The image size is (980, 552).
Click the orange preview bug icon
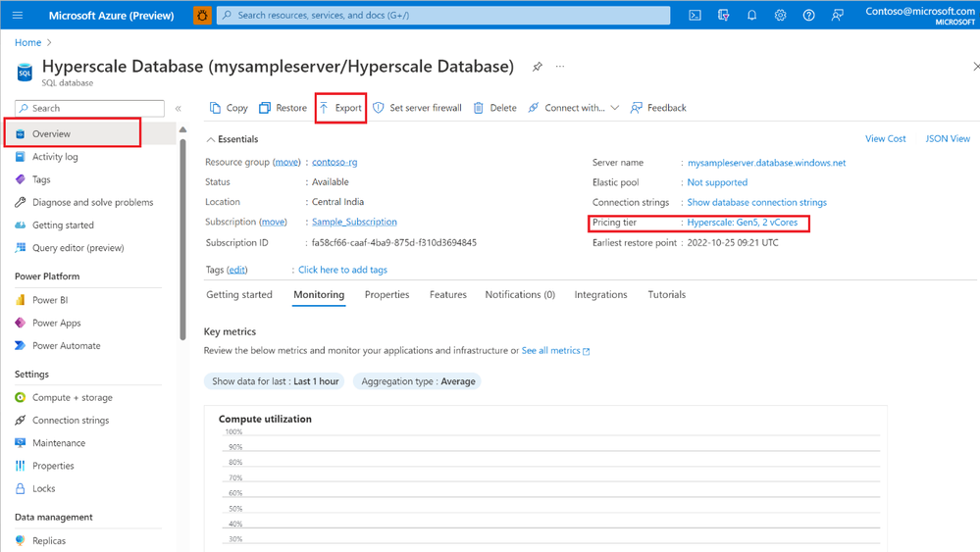pyautogui.click(x=202, y=15)
